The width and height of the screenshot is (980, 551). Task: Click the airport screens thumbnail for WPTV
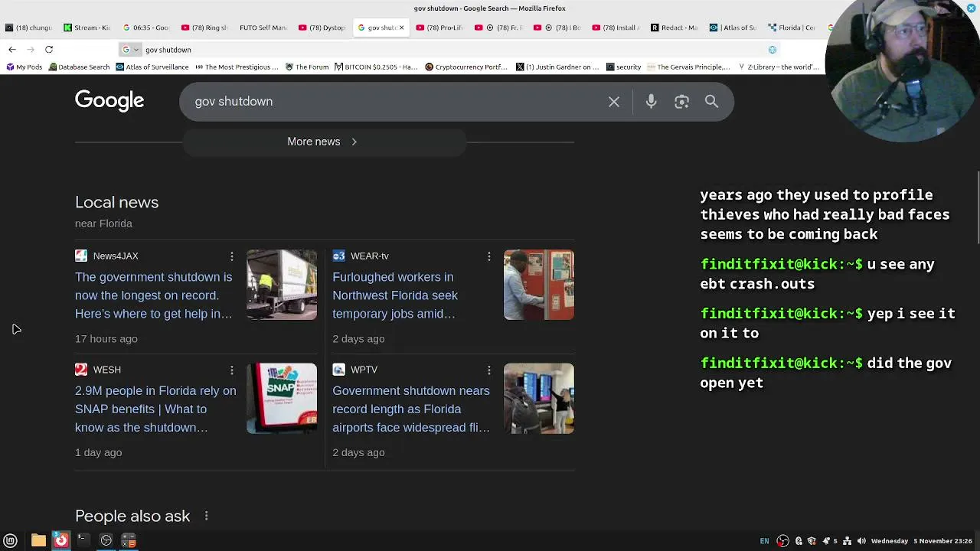(x=539, y=399)
